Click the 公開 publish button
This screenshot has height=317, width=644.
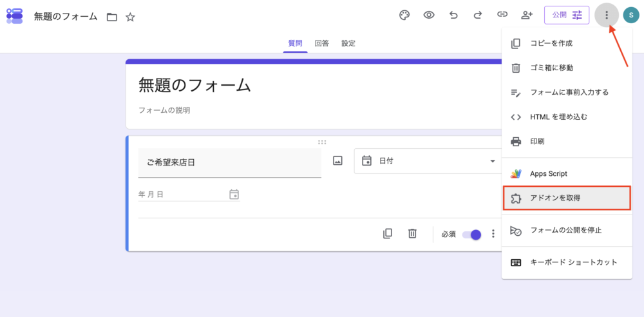coord(567,15)
